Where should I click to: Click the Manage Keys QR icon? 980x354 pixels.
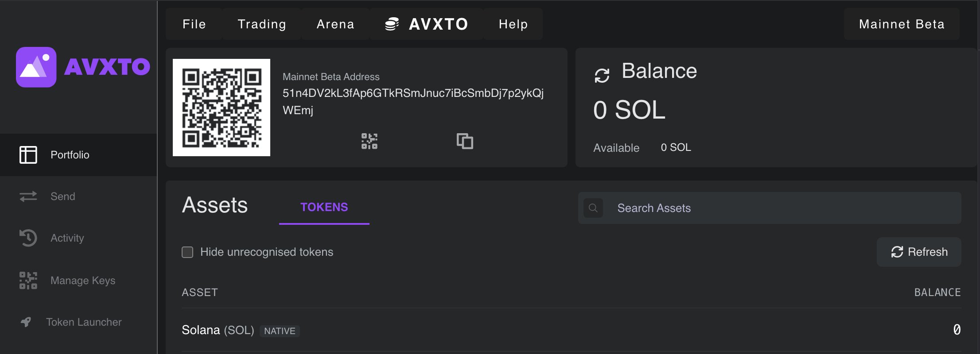point(28,281)
